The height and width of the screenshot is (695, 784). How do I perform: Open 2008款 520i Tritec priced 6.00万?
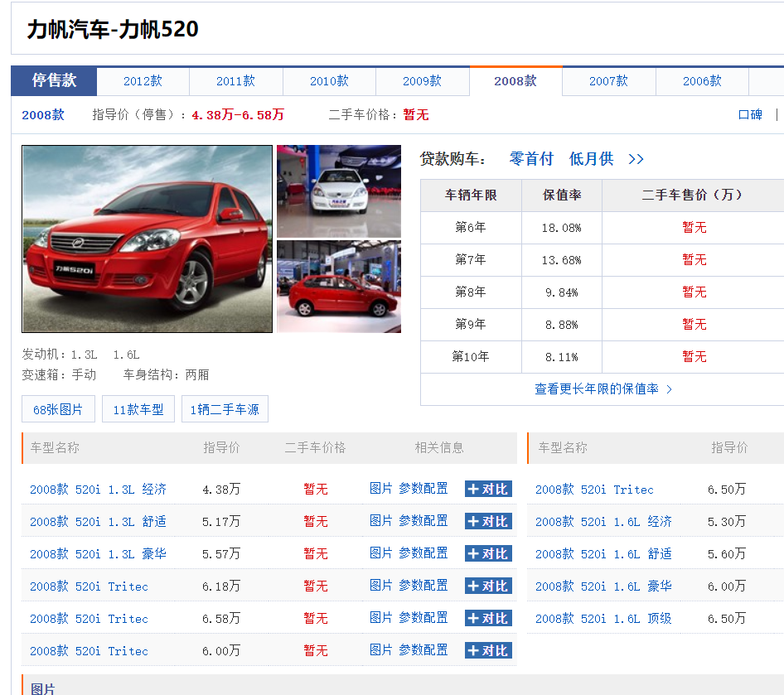click(x=89, y=651)
